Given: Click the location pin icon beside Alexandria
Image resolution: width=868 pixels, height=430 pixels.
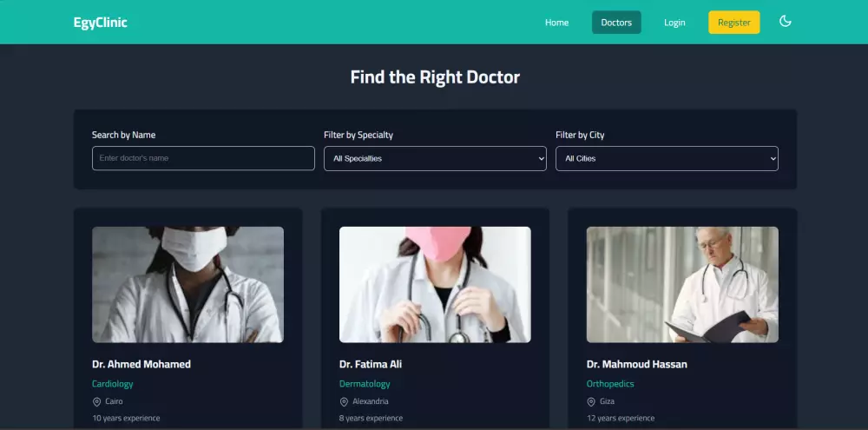Looking at the screenshot, I should tap(344, 401).
